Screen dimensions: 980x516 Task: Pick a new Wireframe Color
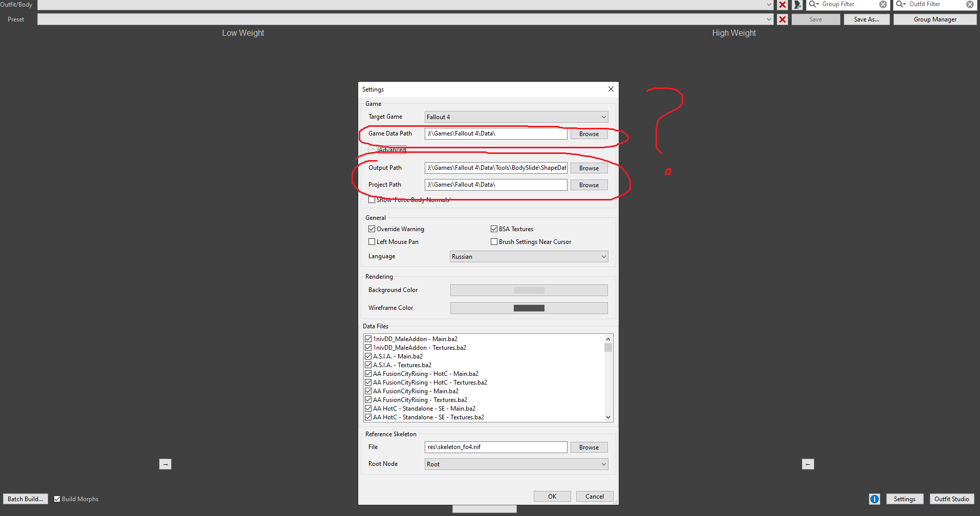click(529, 308)
